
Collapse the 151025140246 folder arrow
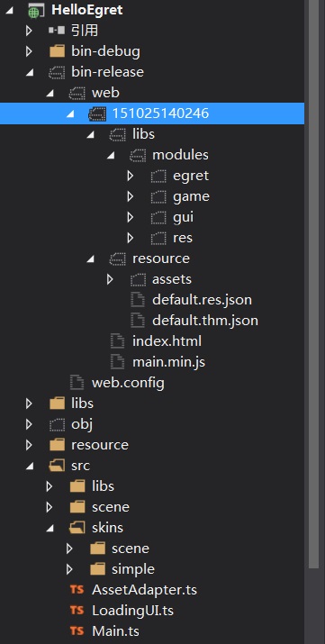69,114
